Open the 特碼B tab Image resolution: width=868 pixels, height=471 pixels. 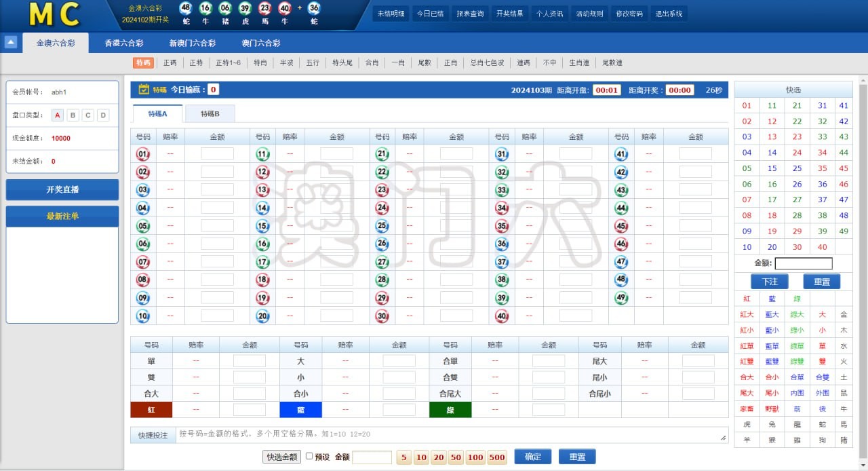click(x=210, y=113)
